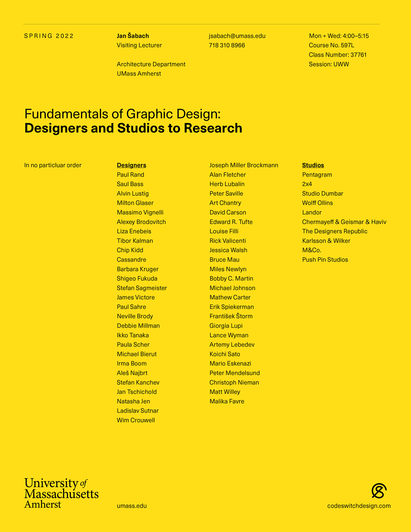
Task: Click the name Barbara Kruger
Action: click(138, 269)
